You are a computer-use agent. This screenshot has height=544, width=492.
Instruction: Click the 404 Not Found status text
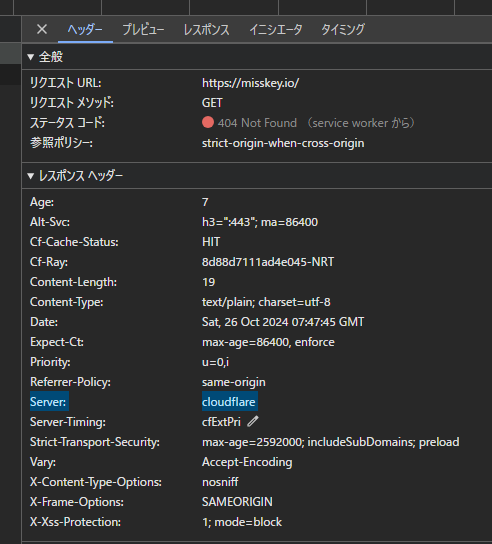(x=257, y=123)
